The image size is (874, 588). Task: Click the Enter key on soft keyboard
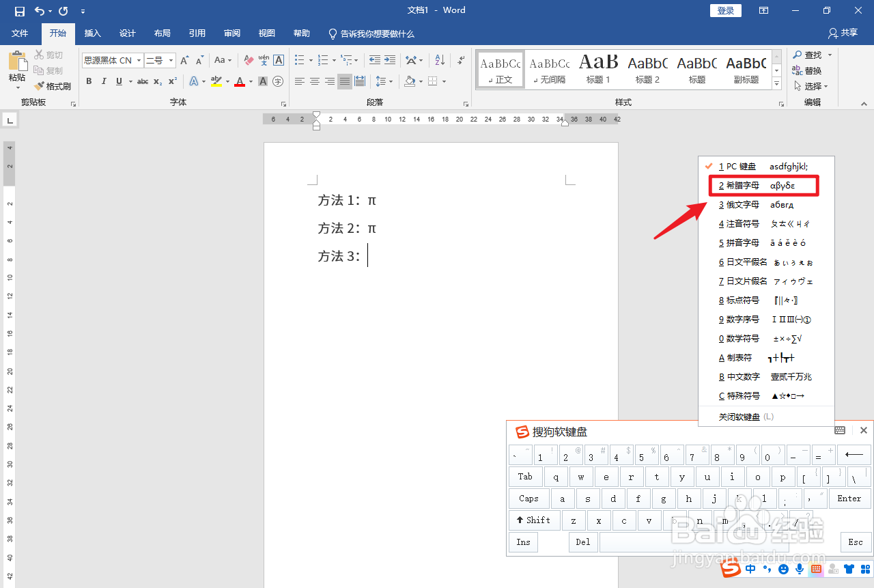click(x=849, y=499)
